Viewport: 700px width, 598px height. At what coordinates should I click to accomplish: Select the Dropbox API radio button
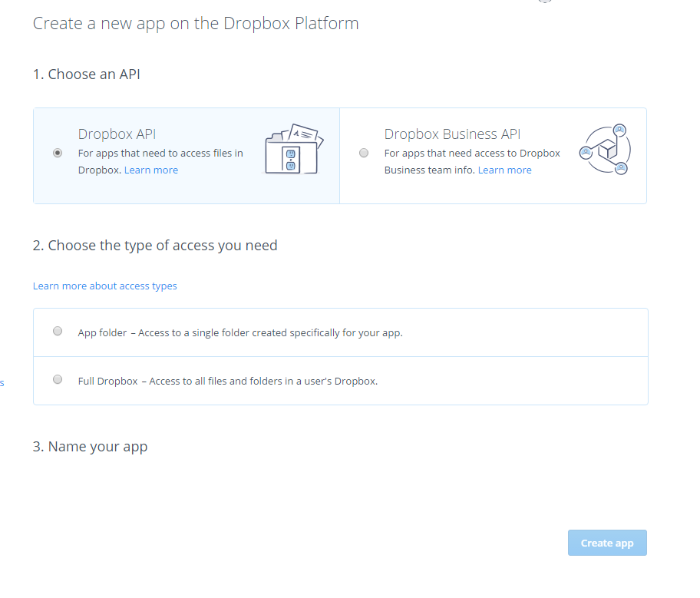point(58,153)
